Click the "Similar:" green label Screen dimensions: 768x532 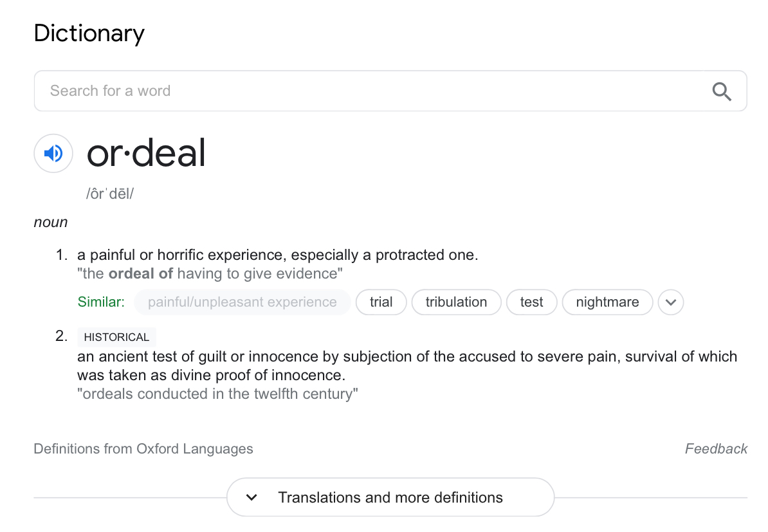pyautogui.click(x=101, y=302)
